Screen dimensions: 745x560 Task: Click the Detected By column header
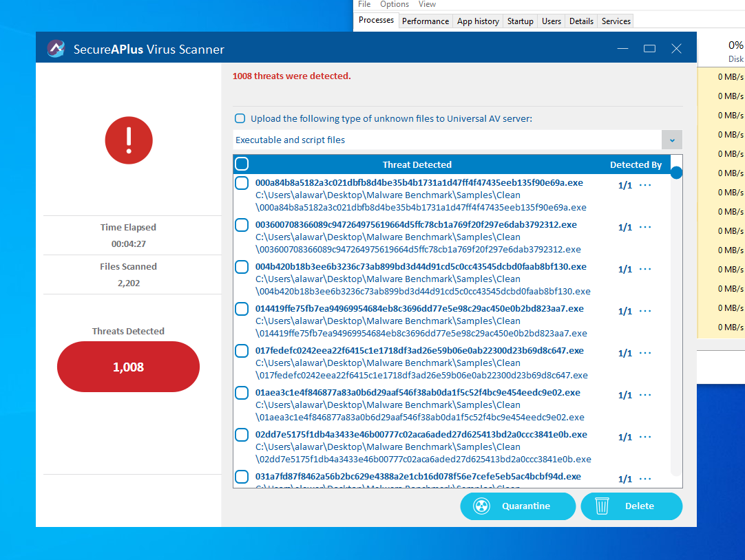pos(636,164)
